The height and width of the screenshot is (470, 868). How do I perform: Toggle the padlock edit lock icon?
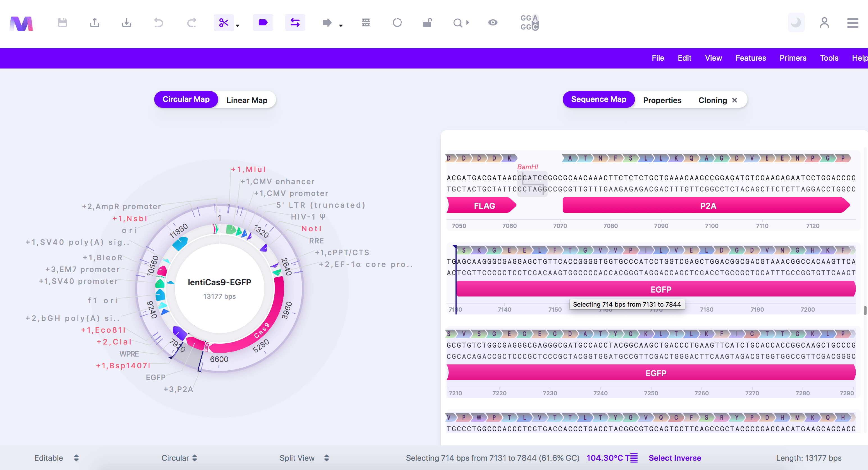(427, 22)
